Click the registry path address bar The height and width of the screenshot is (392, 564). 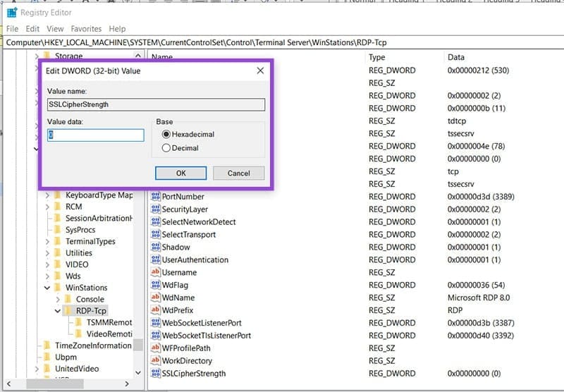(283, 42)
